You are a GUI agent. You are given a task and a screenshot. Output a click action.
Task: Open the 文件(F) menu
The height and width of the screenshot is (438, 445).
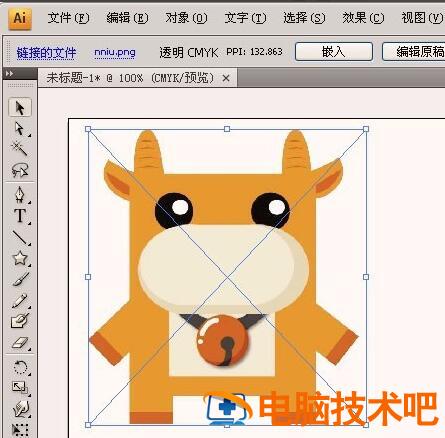pos(68,18)
